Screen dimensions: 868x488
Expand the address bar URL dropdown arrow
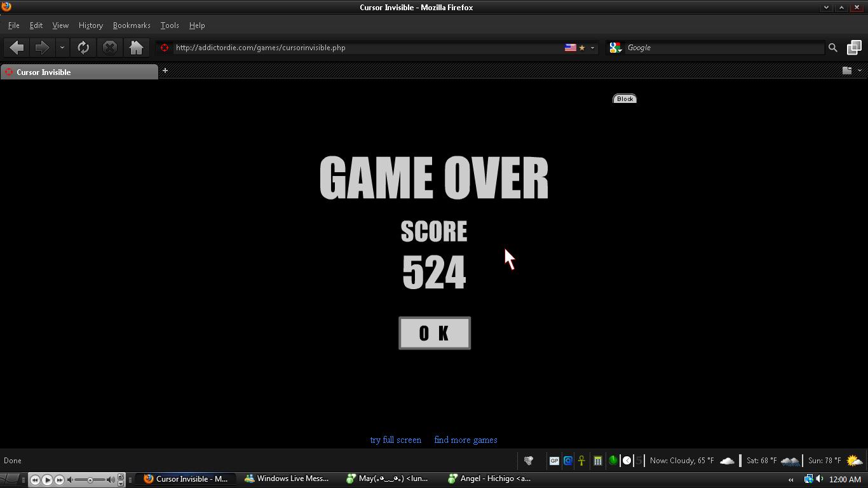click(x=592, y=48)
